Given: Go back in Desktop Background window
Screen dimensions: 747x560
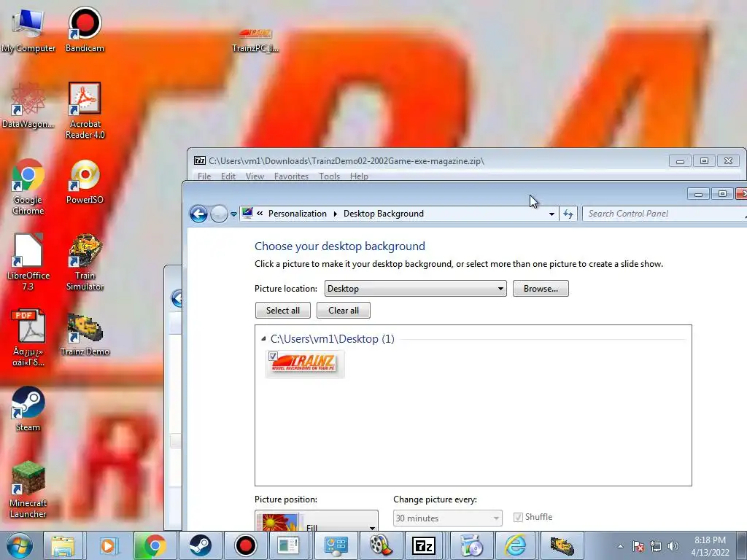Looking at the screenshot, I should point(198,214).
